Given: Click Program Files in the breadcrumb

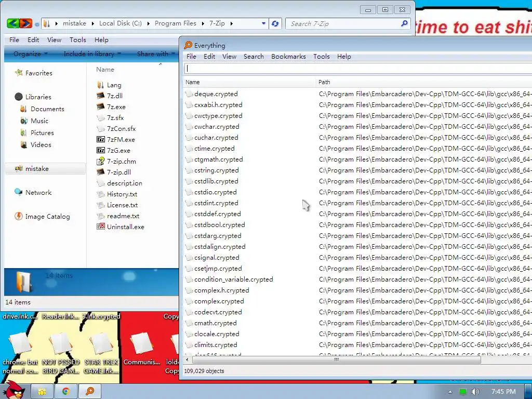Looking at the screenshot, I should (176, 23).
